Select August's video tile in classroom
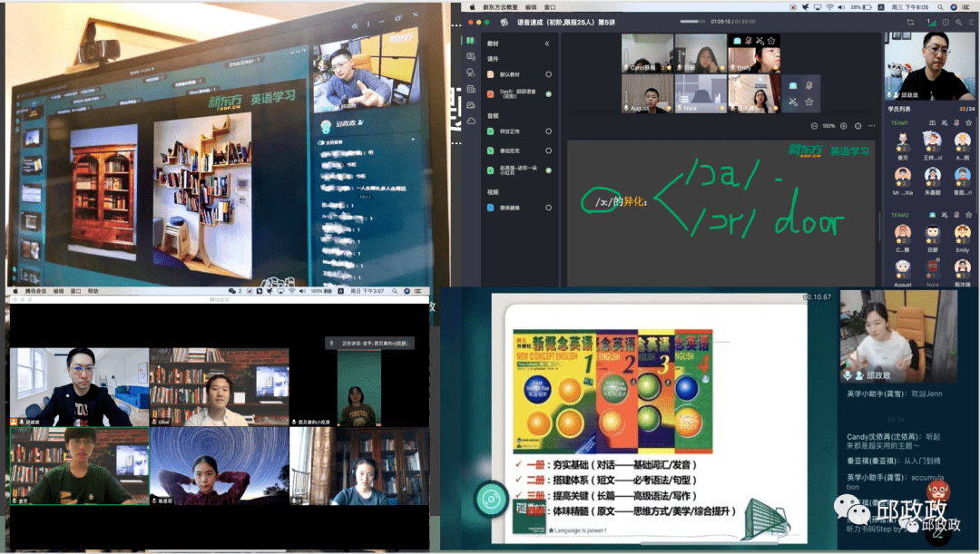 click(647, 93)
